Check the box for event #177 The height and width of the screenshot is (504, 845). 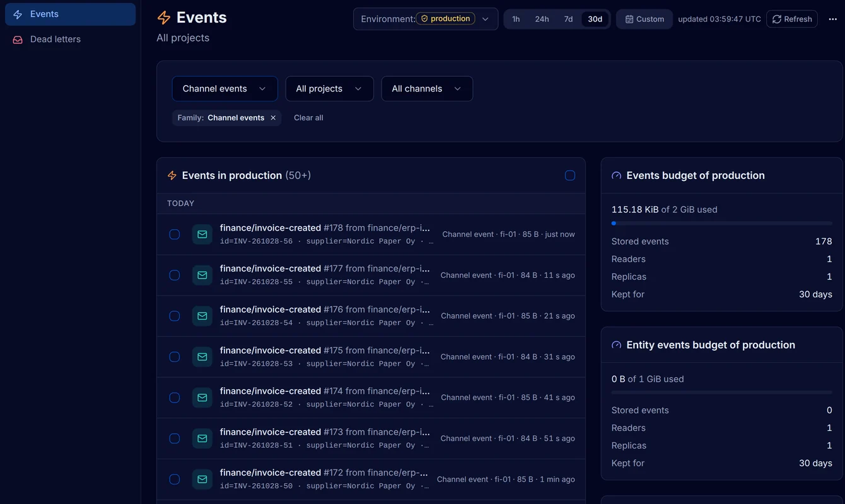point(175,275)
